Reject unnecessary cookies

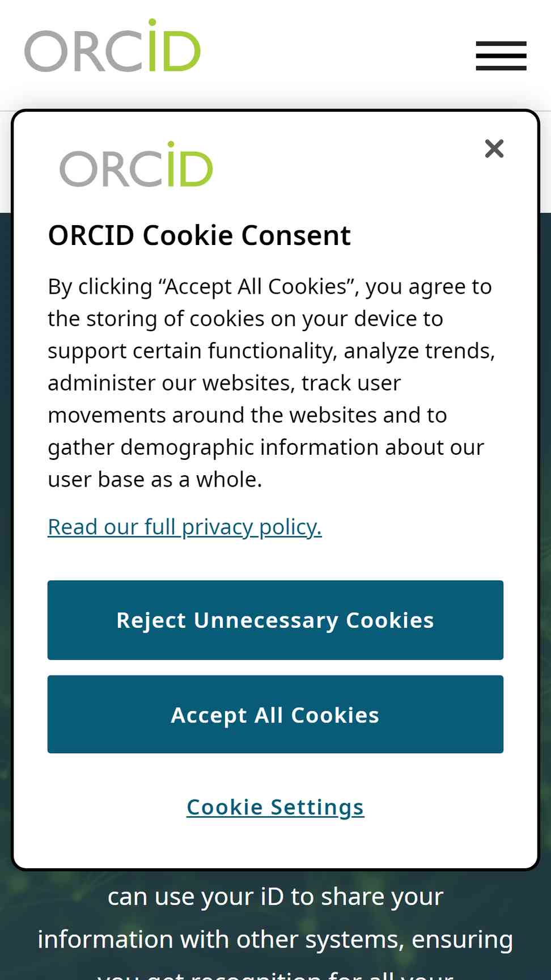(275, 620)
